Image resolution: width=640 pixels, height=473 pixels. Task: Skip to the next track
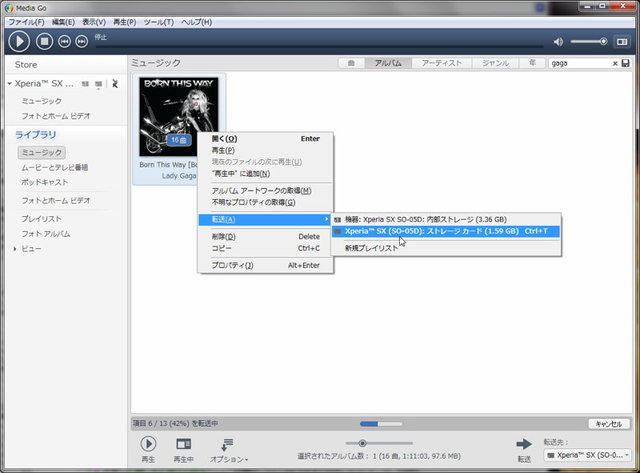pos(81,41)
